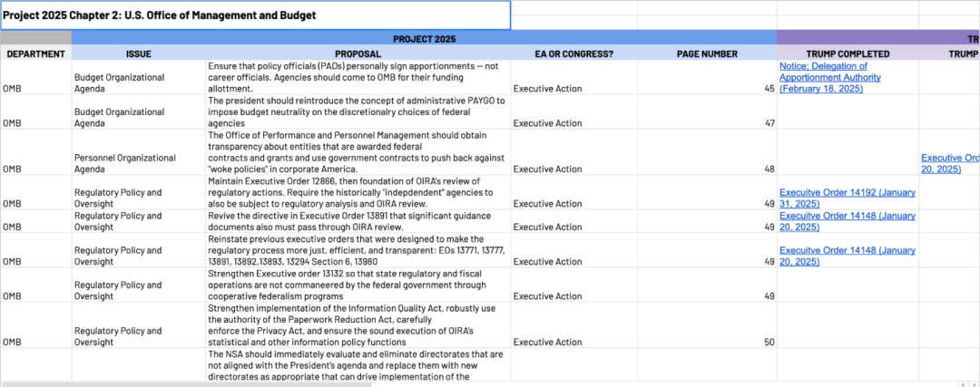Select the page number cell '47'
980x387 pixels.
pyautogui.click(x=707, y=111)
